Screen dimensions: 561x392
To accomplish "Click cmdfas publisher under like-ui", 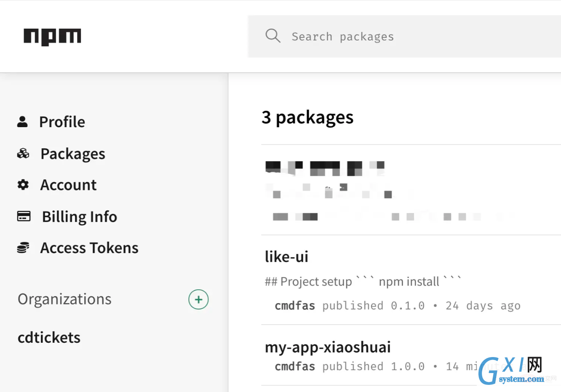I will pos(295,306).
